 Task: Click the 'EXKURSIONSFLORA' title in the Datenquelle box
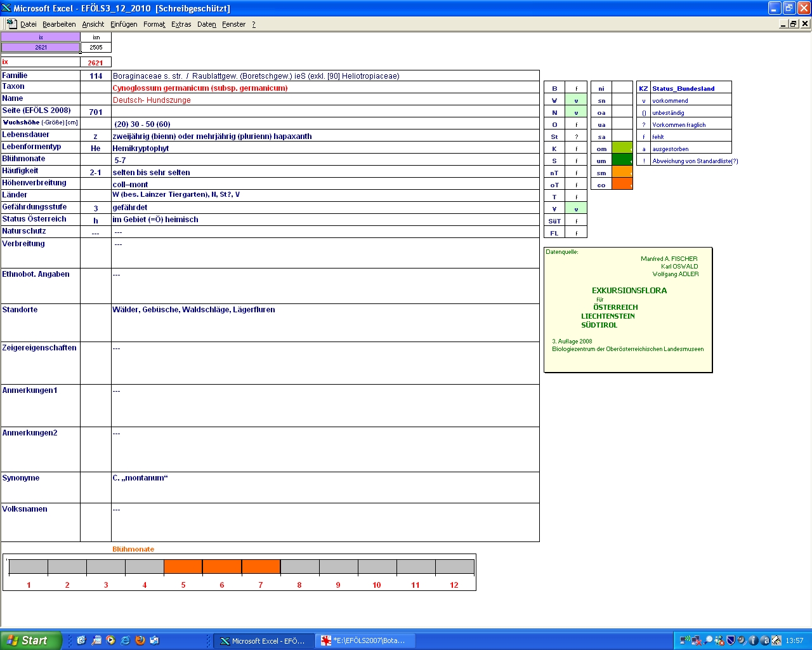pos(629,290)
